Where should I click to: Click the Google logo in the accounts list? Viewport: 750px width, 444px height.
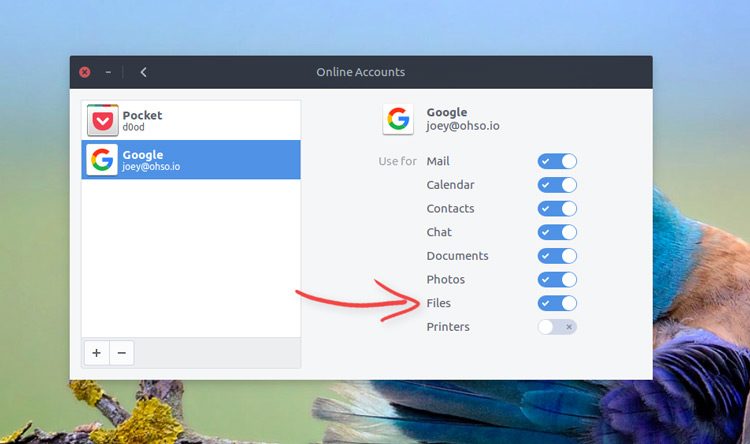tap(102, 160)
